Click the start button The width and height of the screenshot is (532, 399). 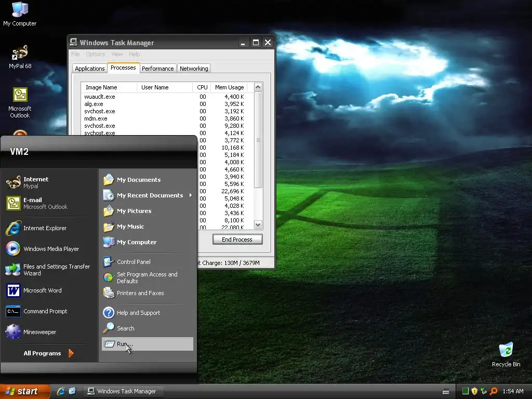[25, 391]
